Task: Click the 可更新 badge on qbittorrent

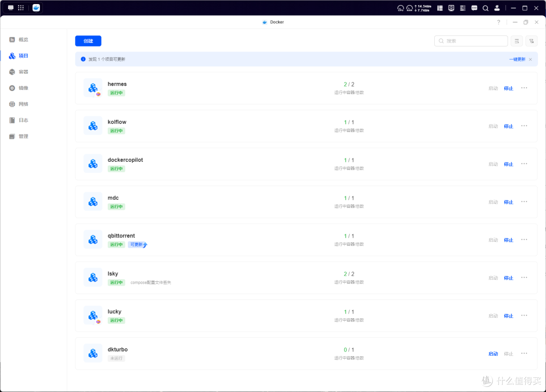Action: 138,245
